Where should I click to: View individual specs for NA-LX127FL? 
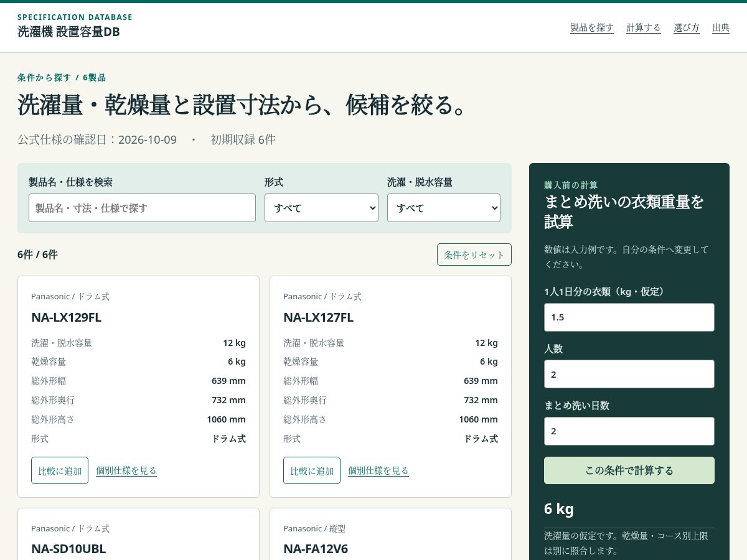pyautogui.click(x=378, y=470)
